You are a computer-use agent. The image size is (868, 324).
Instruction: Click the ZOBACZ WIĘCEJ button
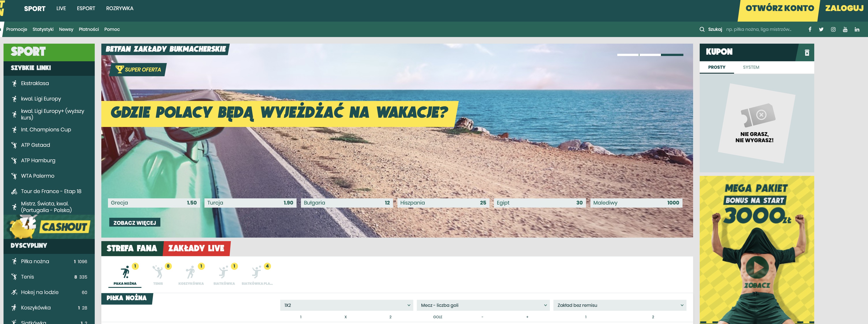[x=134, y=223]
